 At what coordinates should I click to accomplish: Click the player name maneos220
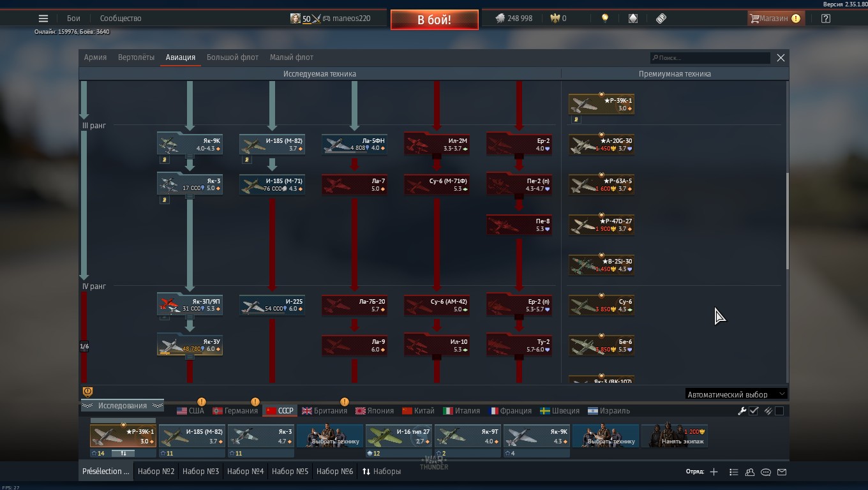[351, 19]
